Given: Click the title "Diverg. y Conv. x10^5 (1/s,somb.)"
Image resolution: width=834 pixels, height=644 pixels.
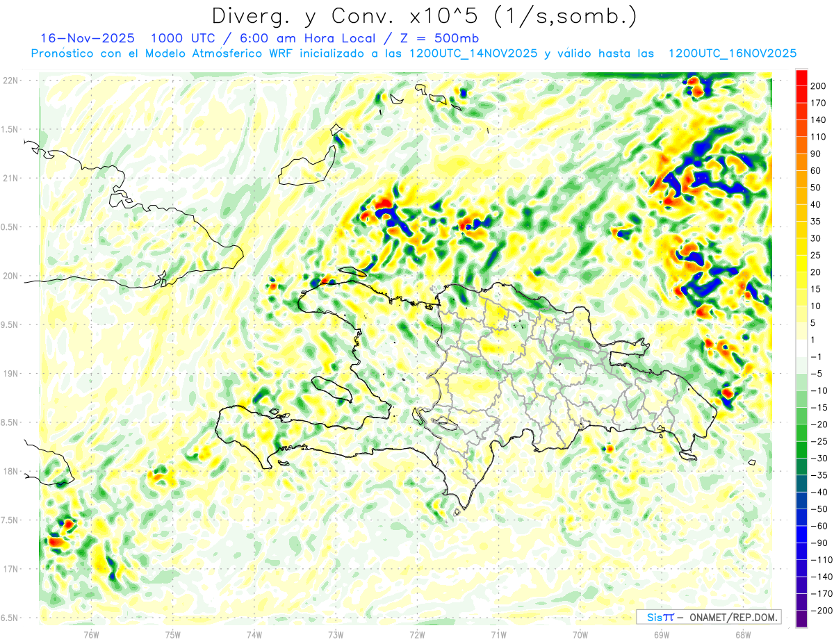Looking at the screenshot, I should pos(424,16).
